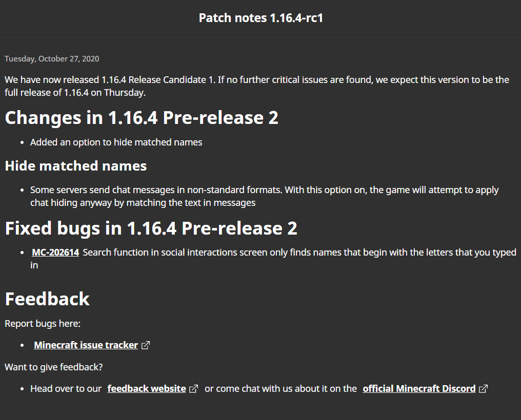Open the MC-202614 bug report link
The width and height of the screenshot is (521, 420).
[x=55, y=253]
